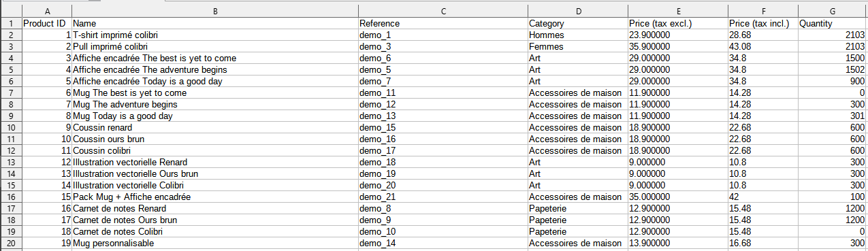Select column C header
868x251 pixels.
pos(443,12)
